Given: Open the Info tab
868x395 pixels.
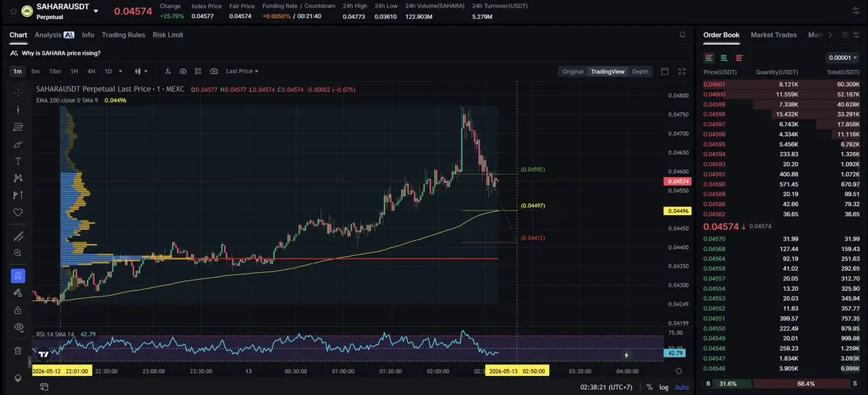Looking at the screenshot, I should pos(88,35).
